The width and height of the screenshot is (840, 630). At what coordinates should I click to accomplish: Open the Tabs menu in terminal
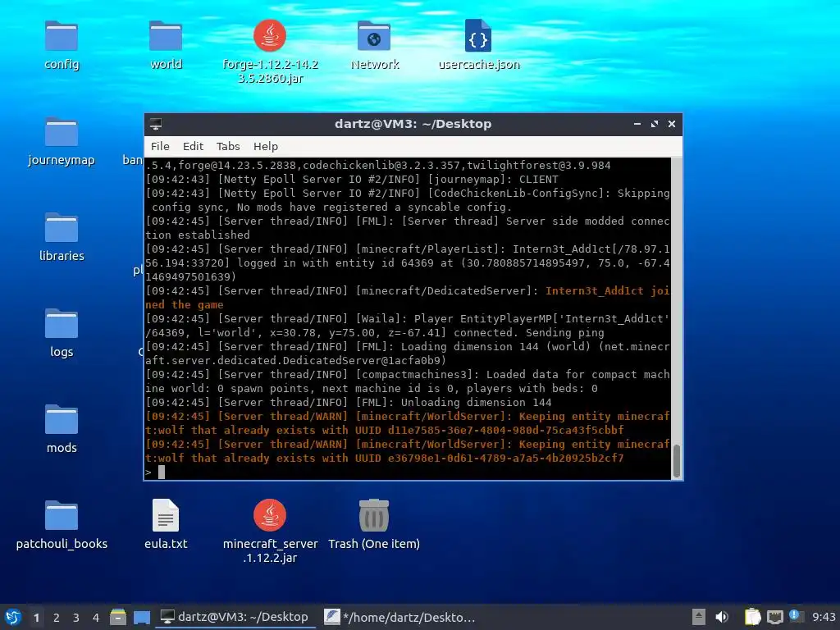228,146
